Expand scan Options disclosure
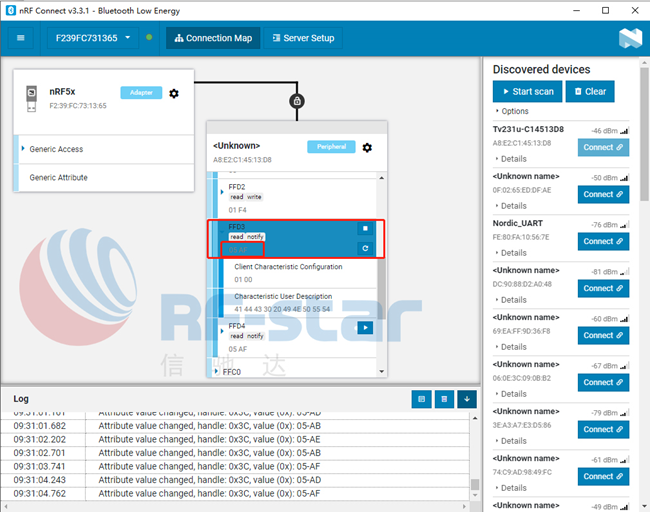 pyautogui.click(x=512, y=111)
